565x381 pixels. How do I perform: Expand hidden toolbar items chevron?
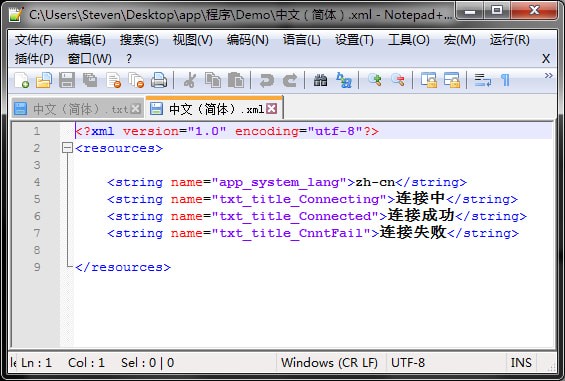coord(548,76)
